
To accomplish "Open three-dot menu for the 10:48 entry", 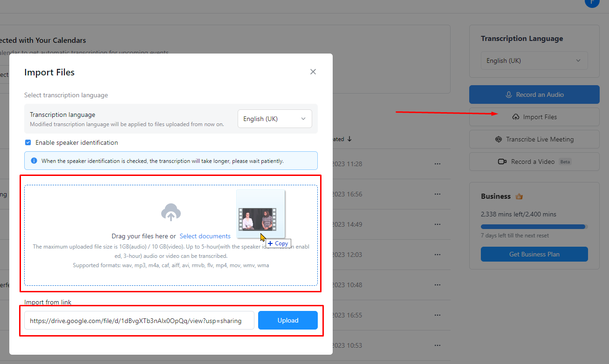I will tap(437, 285).
